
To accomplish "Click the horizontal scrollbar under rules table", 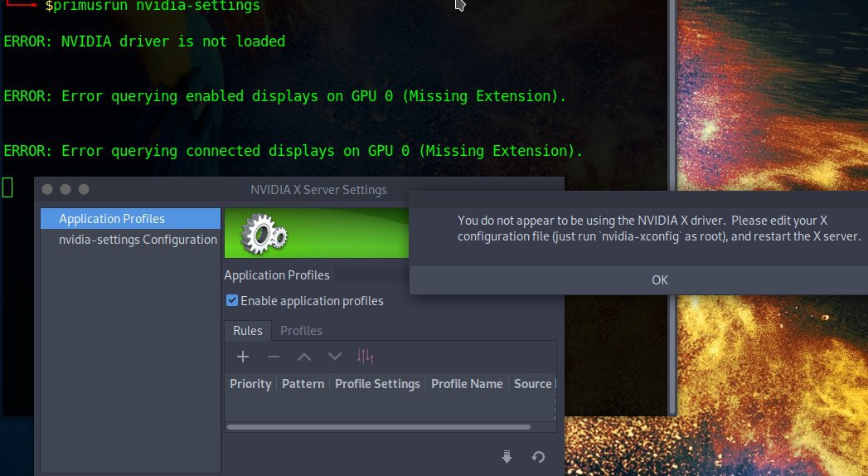I will [379, 427].
